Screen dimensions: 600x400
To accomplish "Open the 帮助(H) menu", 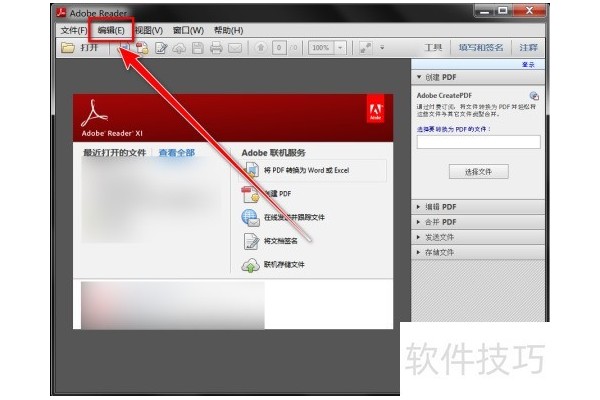I will [x=228, y=30].
